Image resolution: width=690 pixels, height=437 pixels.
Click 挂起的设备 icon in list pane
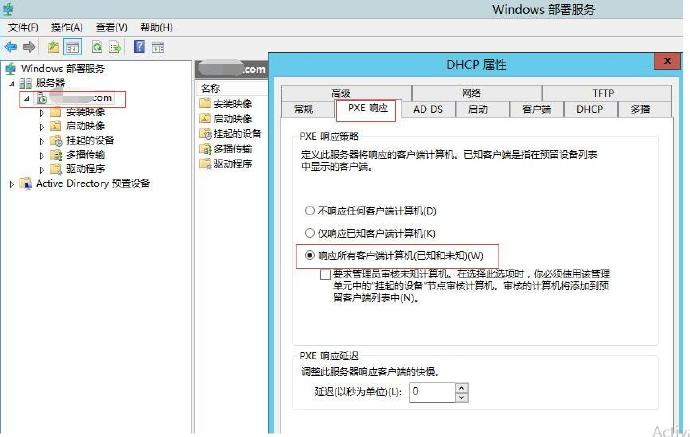click(x=206, y=133)
